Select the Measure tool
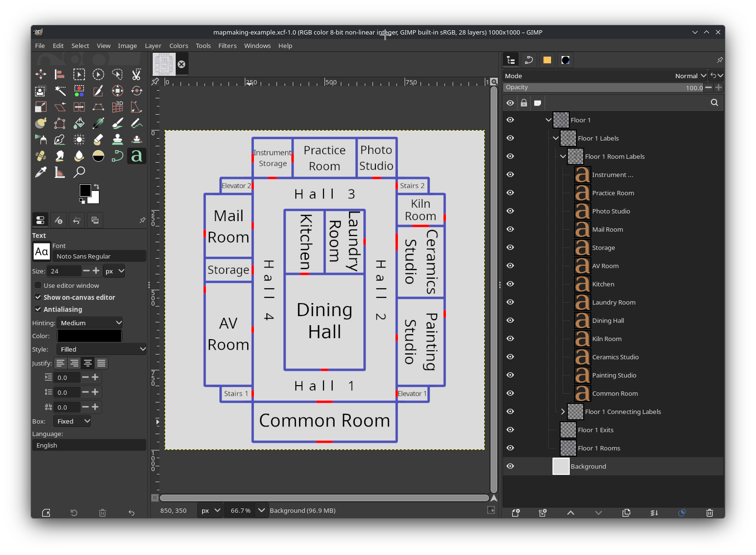Image resolution: width=756 pixels, height=555 pixels. (60, 172)
